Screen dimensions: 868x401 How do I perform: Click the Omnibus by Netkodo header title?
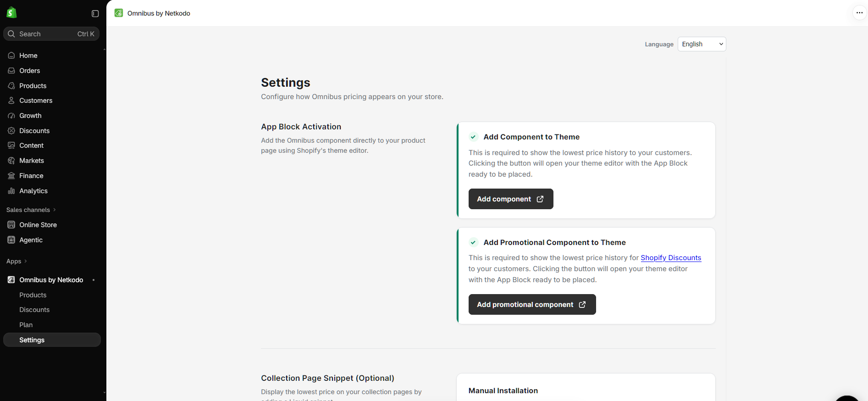tap(159, 13)
